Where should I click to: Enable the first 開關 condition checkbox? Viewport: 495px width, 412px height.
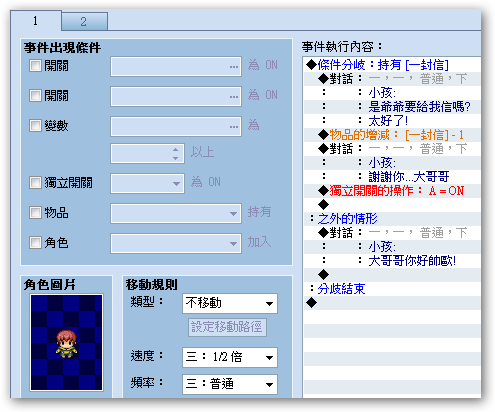tap(35, 66)
